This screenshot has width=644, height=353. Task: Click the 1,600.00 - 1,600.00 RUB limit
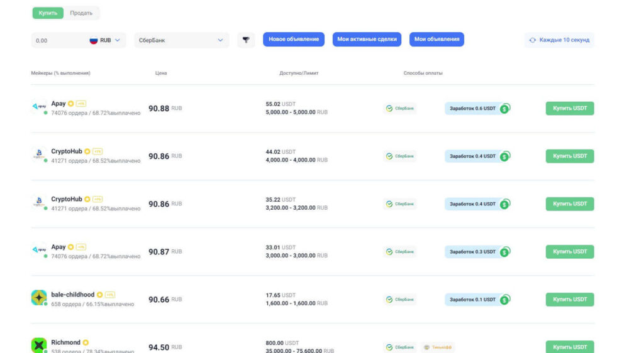coord(297,303)
